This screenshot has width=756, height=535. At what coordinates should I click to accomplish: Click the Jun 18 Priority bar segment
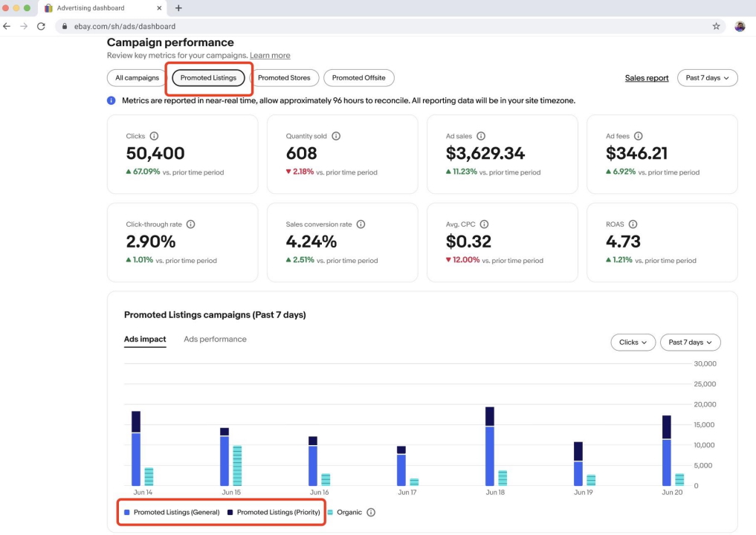click(x=489, y=417)
